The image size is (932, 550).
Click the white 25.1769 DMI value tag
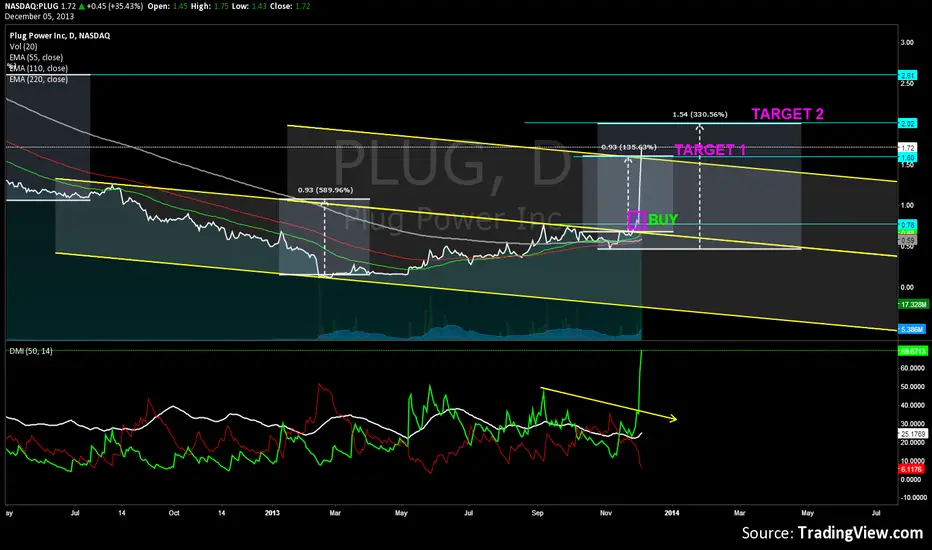(x=913, y=434)
